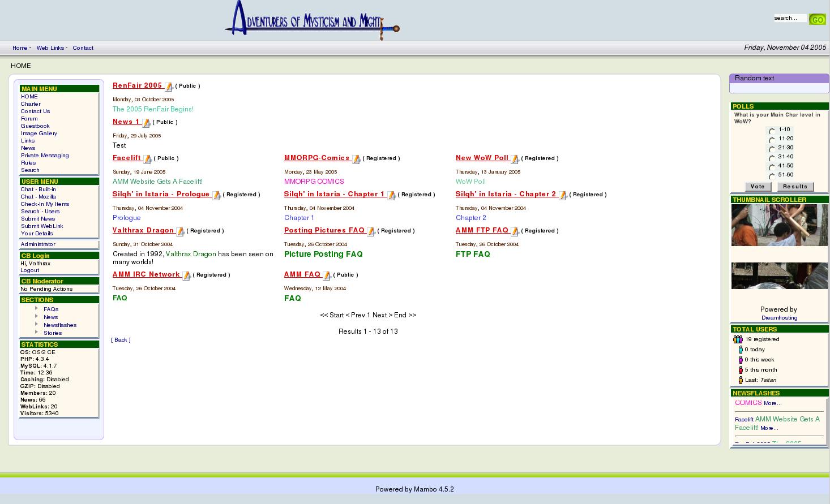Expand the Newsflashes section arrow
The image size is (830, 504).
[37, 325]
